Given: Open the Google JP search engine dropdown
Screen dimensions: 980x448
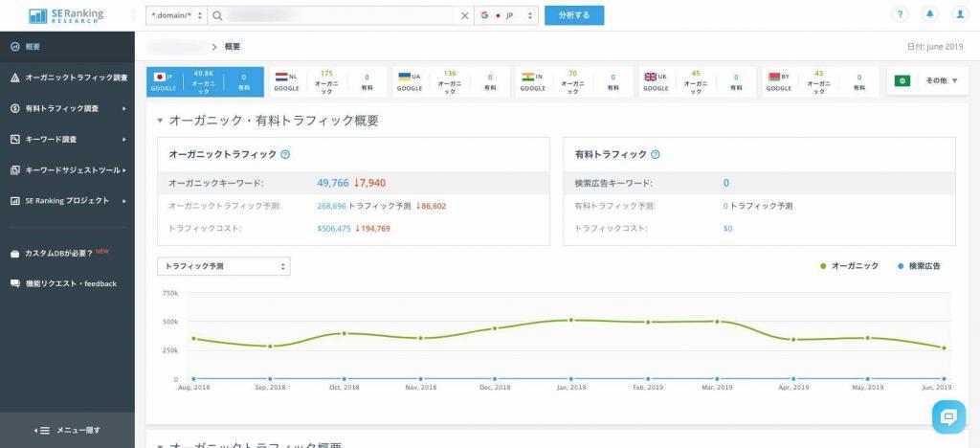Looking at the screenshot, I should point(506,15).
